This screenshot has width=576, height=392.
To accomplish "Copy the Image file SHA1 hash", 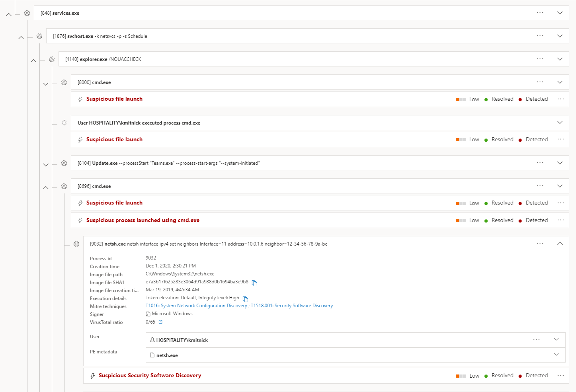I will coord(254,283).
